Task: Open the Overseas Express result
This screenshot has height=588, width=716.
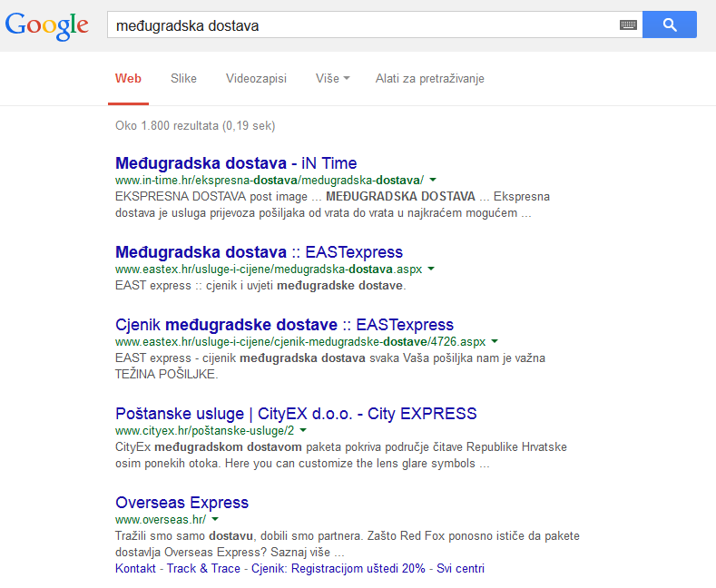Action: (x=181, y=503)
